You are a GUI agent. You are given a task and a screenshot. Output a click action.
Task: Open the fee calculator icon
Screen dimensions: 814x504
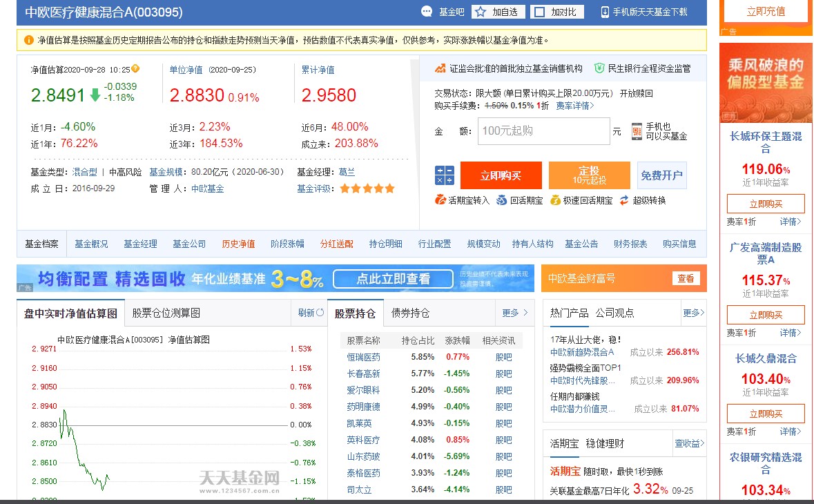coord(445,175)
